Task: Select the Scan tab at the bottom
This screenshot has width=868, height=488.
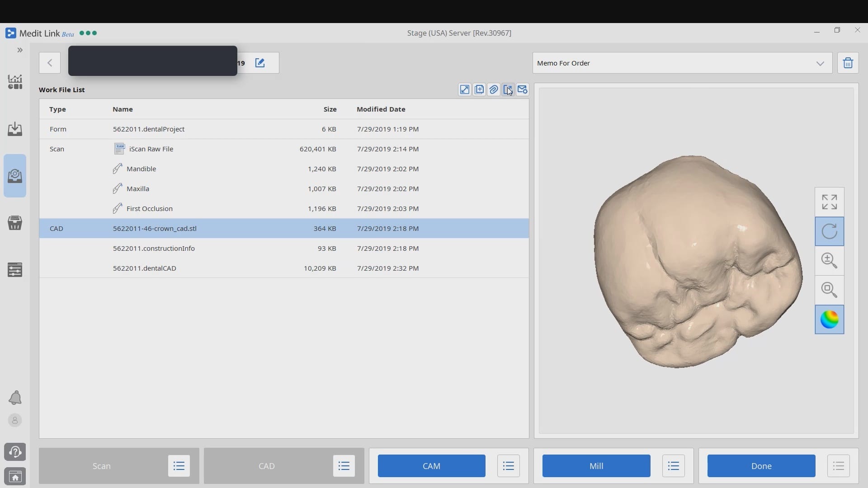Action: (102, 465)
